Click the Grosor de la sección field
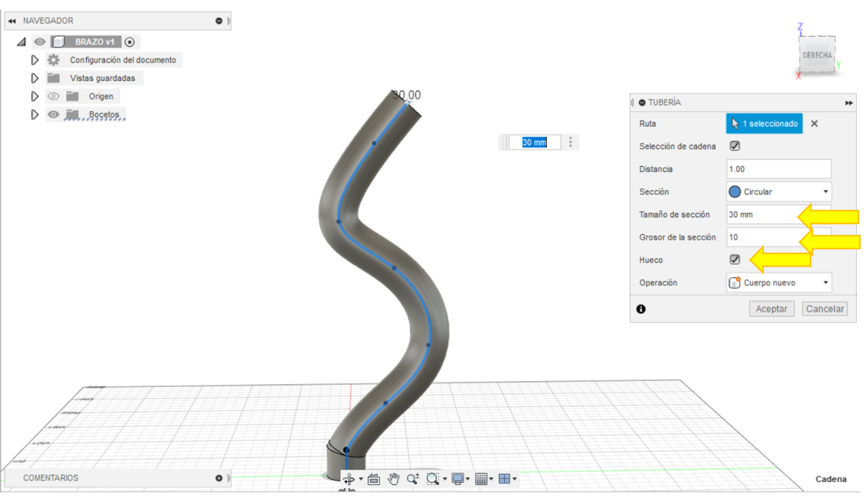868x496 pixels. tap(778, 237)
